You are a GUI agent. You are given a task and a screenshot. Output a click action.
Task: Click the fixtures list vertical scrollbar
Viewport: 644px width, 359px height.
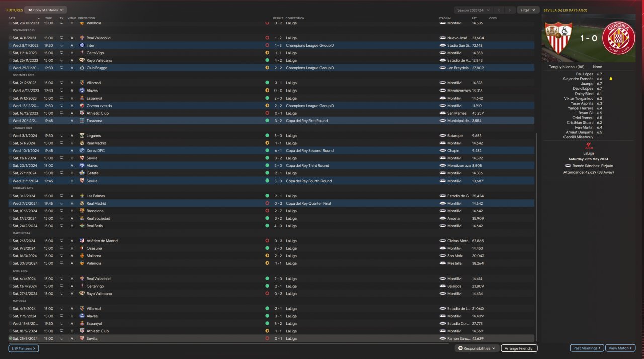[536, 238]
